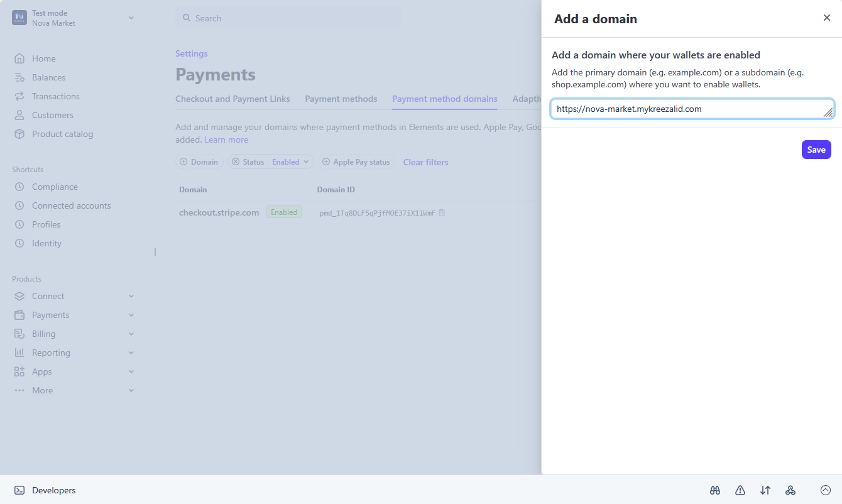Click the checkout.stripe.com domain row text

[x=219, y=212]
